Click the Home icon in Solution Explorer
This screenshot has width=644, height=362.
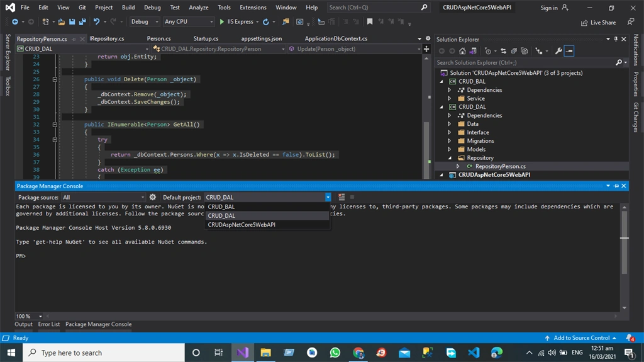[x=462, y=51]
